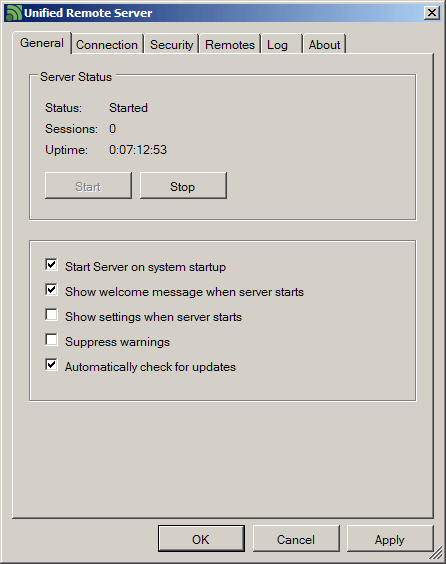Click the Unified Remote Server title text
Image resolution: width=446 pixels, height=564 pixels.
coord(88,13)
